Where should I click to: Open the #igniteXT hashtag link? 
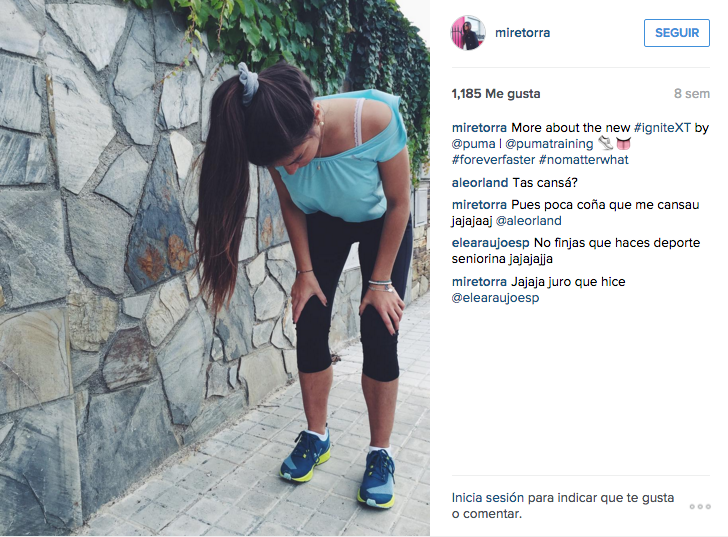coord(662,128)
